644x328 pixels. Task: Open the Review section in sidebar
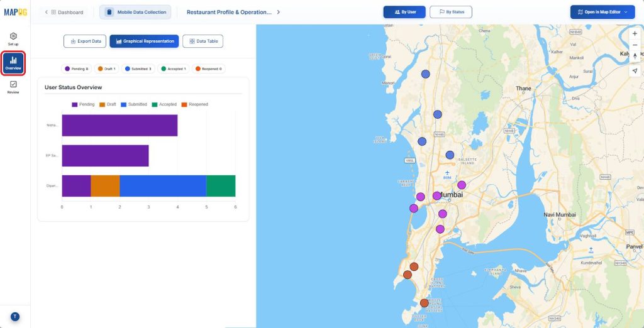pos(13,87)
